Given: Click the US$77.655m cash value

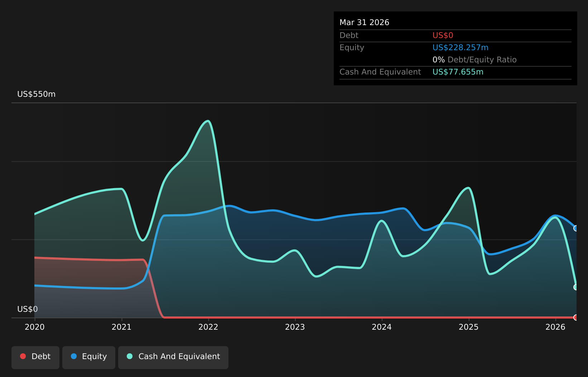Looking at the screenshot, I should coord(458,72).
